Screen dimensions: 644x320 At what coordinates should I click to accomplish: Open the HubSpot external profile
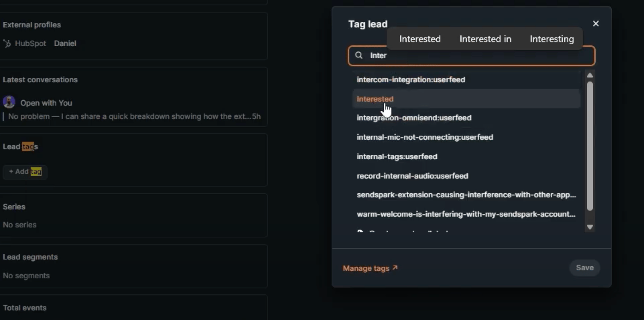[x=30, y=44]
